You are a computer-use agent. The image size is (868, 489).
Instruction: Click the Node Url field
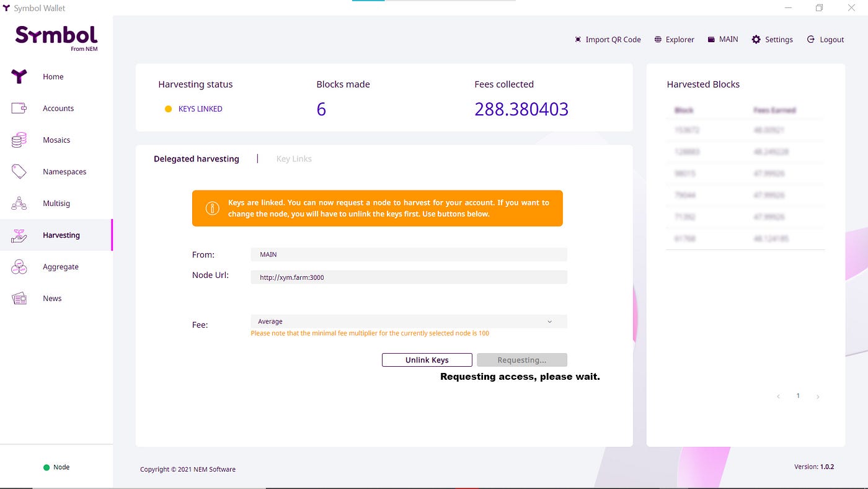coord(409,277)
